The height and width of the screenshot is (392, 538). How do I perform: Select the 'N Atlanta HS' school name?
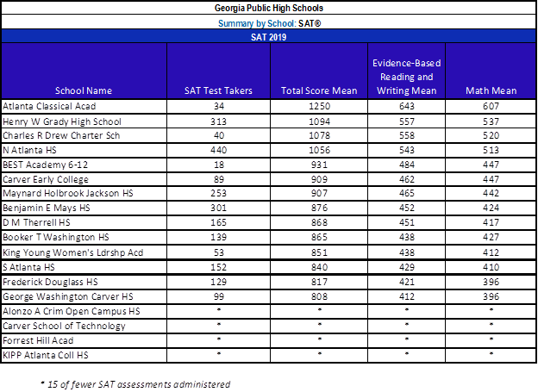coord(29,150)
